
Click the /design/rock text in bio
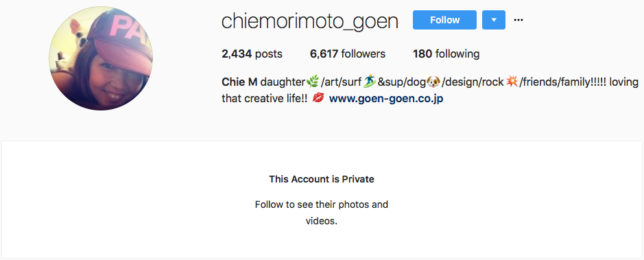pyautogui.click(x=473, y=82)
